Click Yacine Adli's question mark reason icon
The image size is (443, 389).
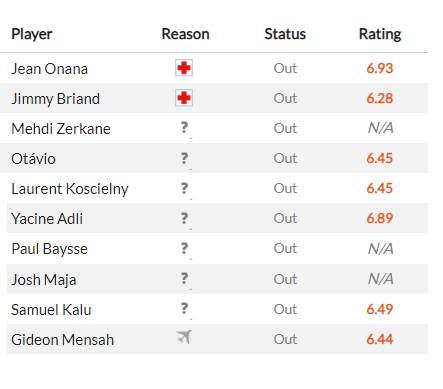(x=184, y=218)
